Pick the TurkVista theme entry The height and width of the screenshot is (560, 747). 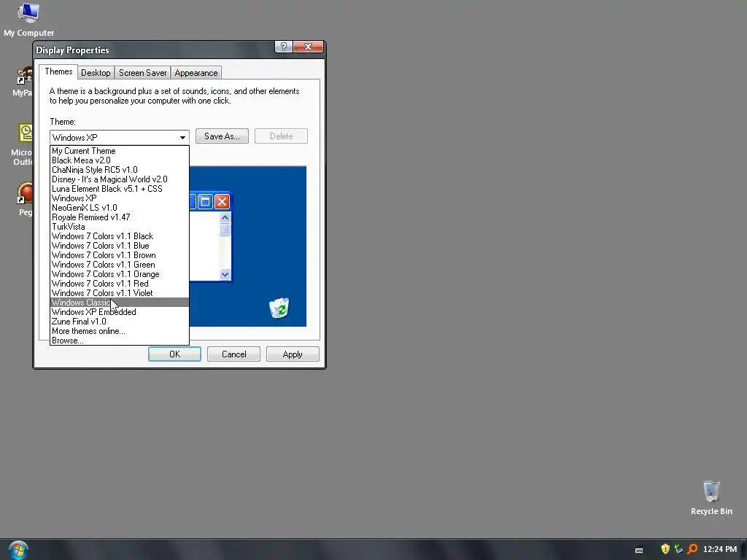point(120,227)
